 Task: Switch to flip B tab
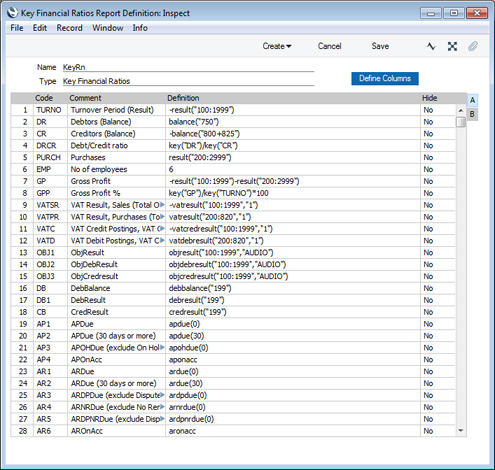(472, 114)
